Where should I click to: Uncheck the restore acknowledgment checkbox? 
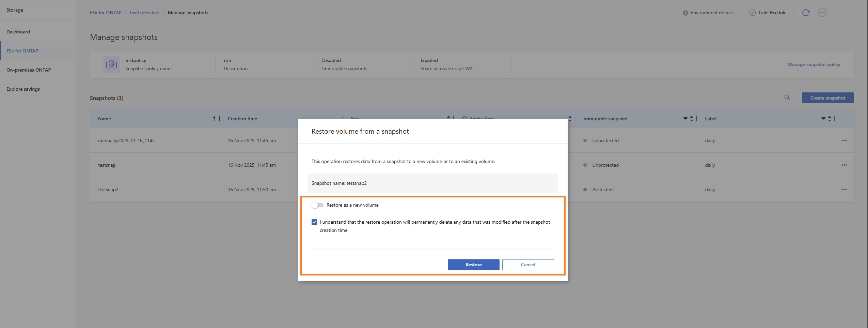(x=314, y=222)
